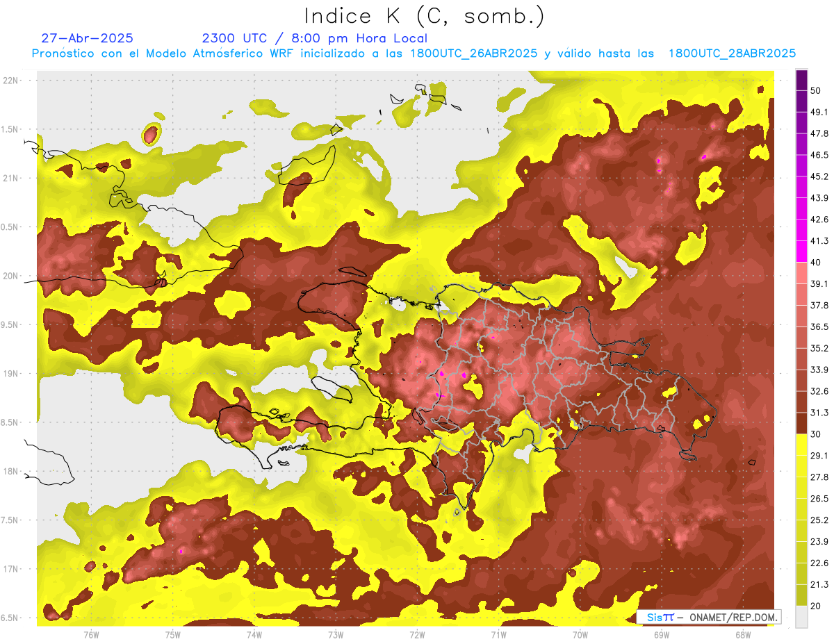Pick the dark brown segment between 30 and 31.3

coord(801,423)
